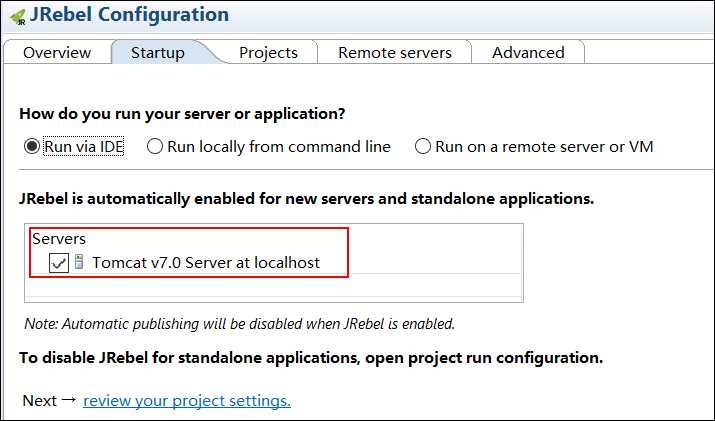
Task: Choose Run locally from command line option
Action: 155,146
